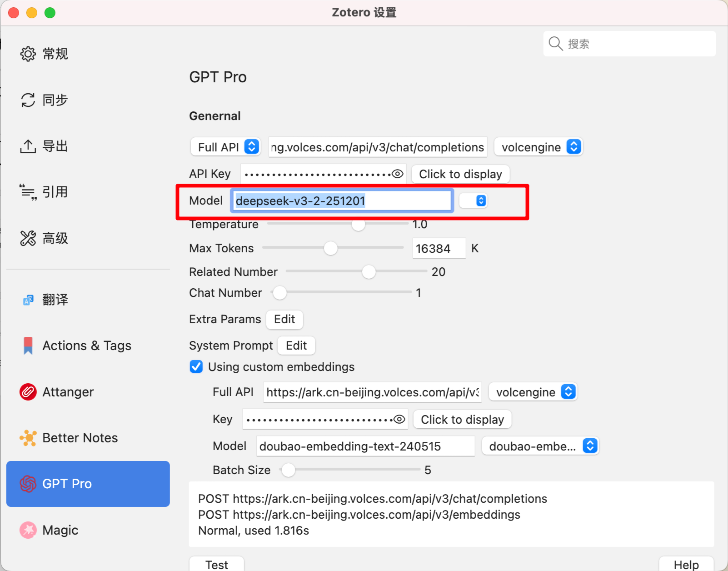Click the Model name input field

(x=342, y=200)
